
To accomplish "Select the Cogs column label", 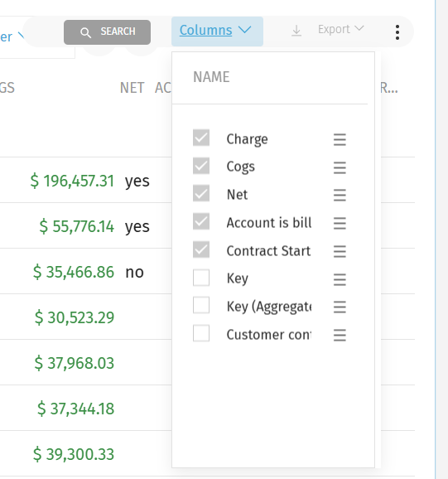I will pyautogui.click(x=240, y=167).
